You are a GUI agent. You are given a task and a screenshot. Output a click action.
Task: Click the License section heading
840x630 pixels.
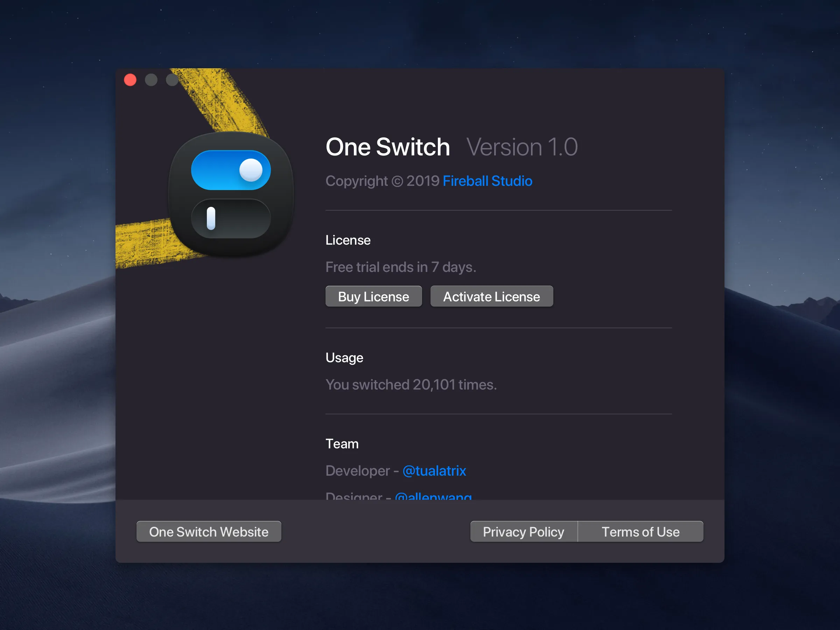point(348,240)
